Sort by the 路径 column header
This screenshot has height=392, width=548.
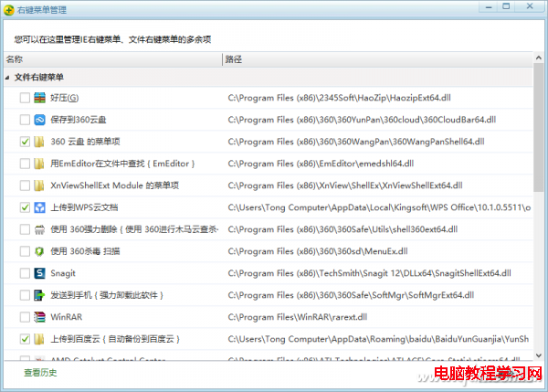pos(378,59)
